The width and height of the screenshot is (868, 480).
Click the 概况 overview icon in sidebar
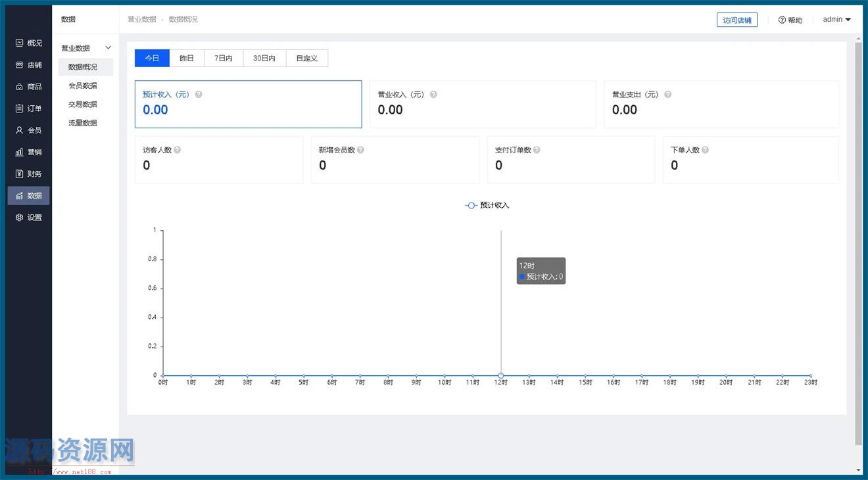[19, 43]
